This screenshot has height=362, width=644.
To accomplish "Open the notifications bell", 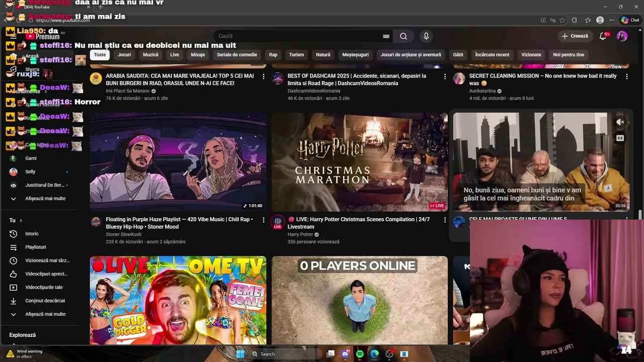I will click(x=603, y=36).
